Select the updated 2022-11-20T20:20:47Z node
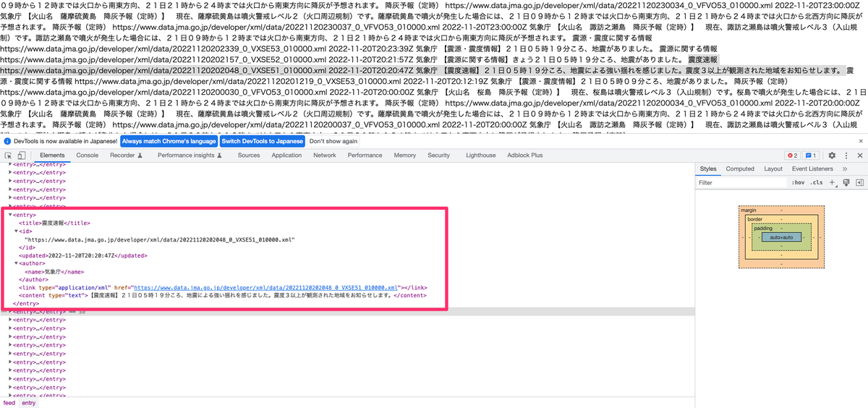Viewport: 868px width, 408px height. (x=83, y=255)
